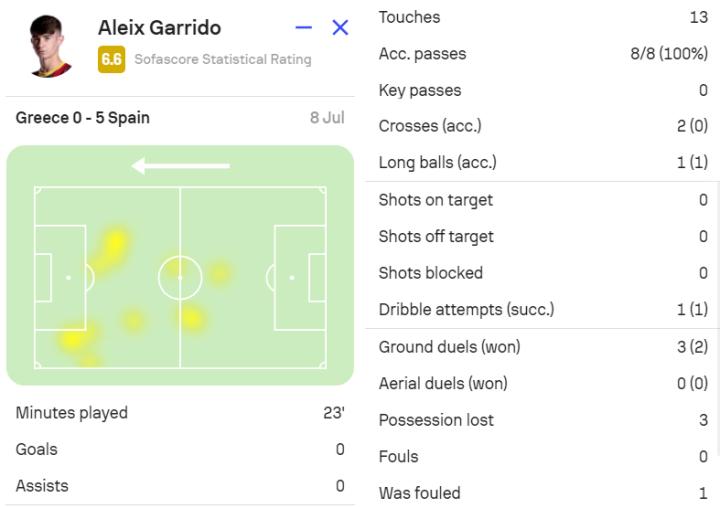Click the Minutes played row
Screen dimensions: 720x508
(180, 413)
